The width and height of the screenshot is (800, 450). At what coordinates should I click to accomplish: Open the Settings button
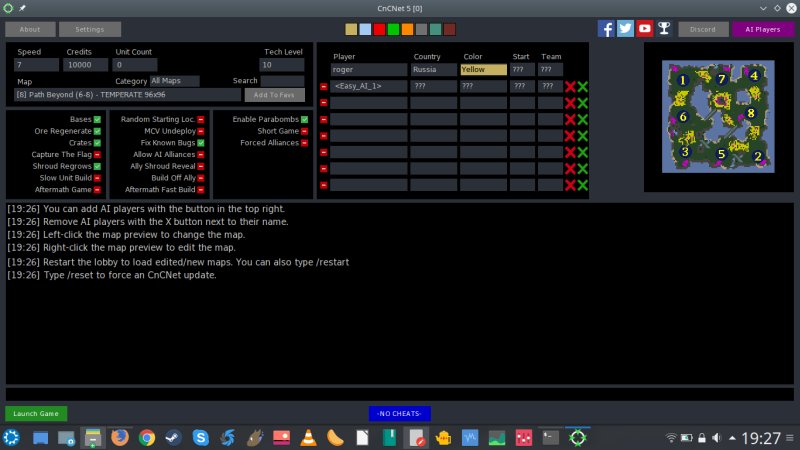[90, 29]
